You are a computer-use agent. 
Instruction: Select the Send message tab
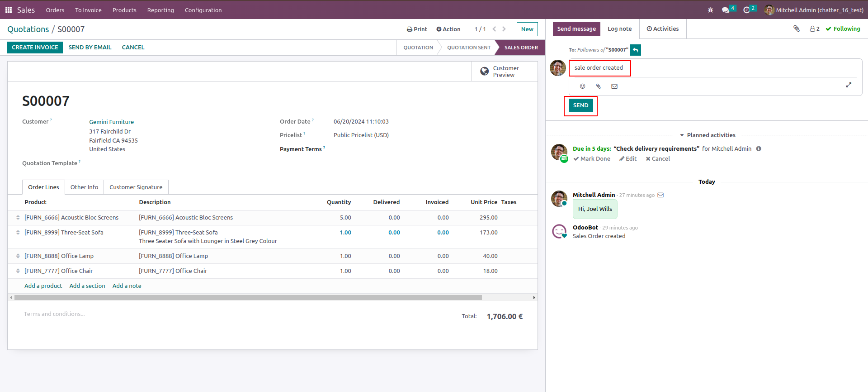tap(576, 29)
